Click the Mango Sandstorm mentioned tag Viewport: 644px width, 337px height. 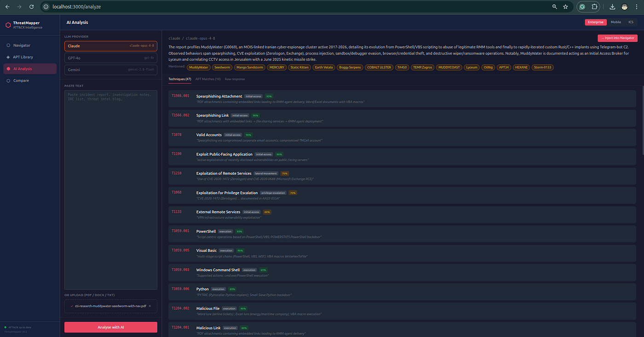click(x=249, y=67)
